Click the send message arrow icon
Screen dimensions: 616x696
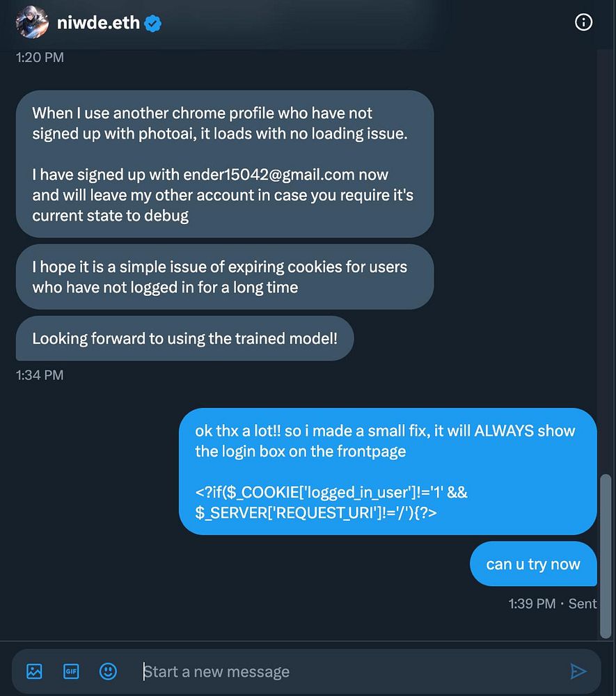578,672
